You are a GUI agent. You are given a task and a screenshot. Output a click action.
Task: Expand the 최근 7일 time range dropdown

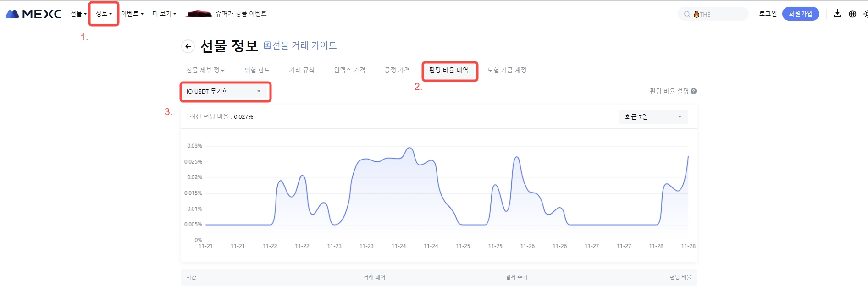(x=653, y=117)
